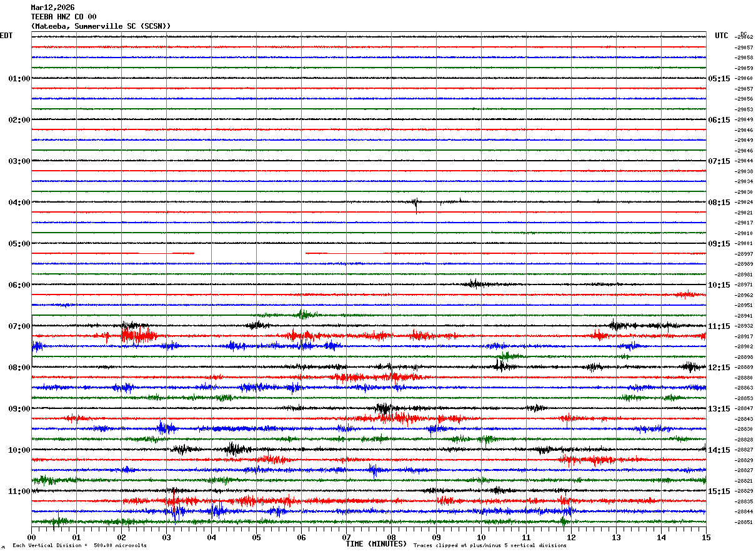This screenshot has height=554, width=756.
Task: Click minute 07 on the bottom axis
Action: click(x=346, y=537)
